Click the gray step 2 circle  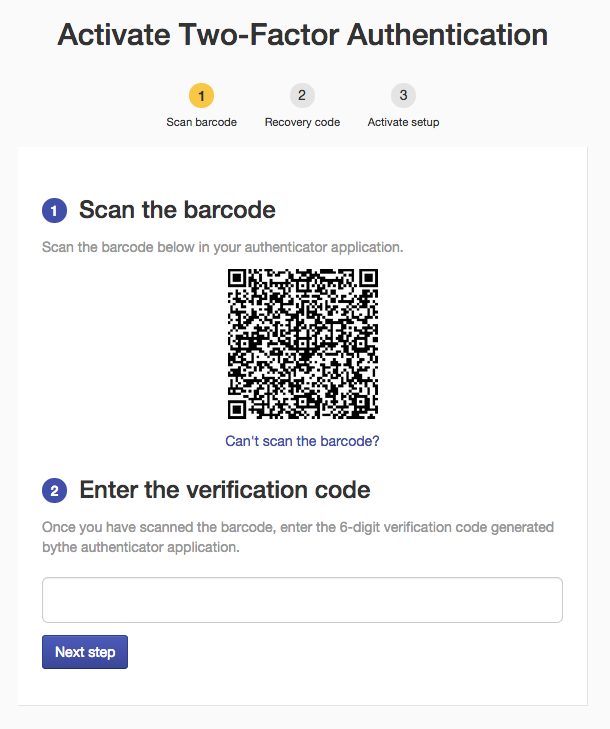[x=302, y=96]
